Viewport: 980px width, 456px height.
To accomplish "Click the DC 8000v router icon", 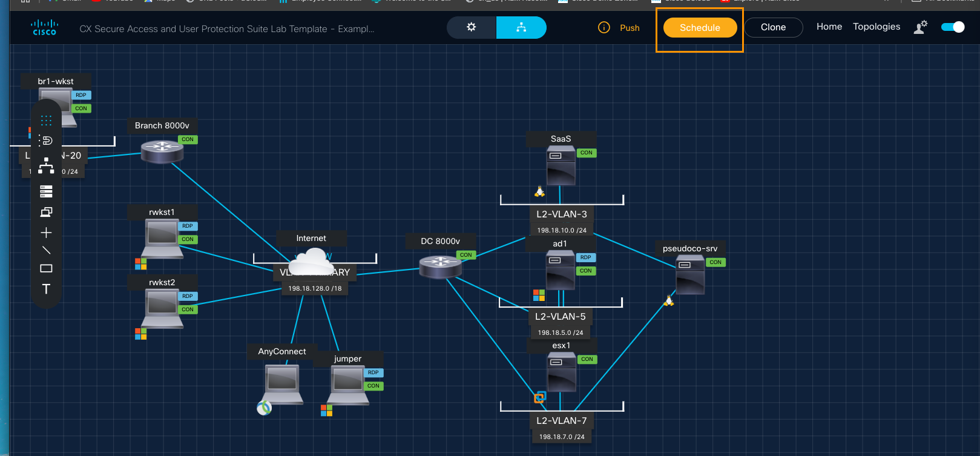I will click(440, 266).
